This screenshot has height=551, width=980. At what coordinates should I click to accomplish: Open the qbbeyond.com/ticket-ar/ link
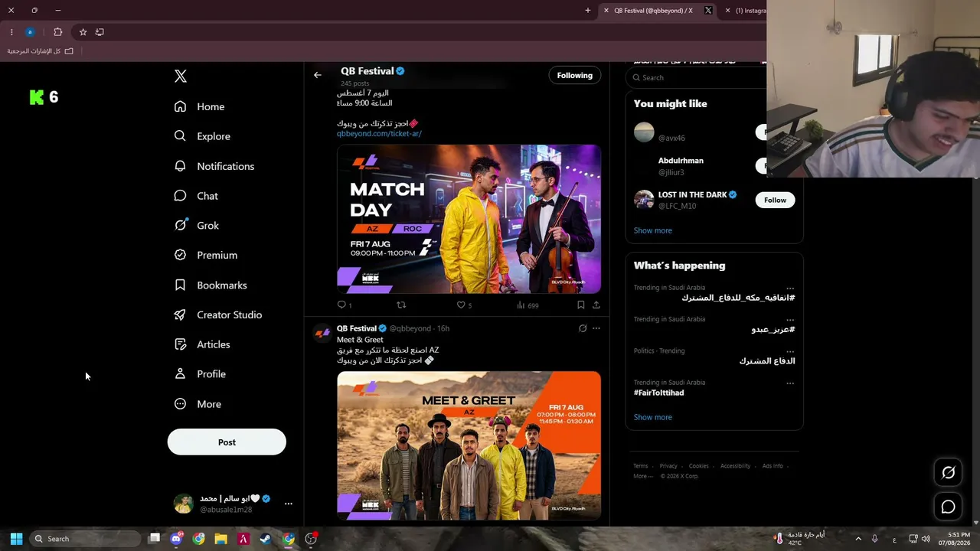(x=379, y=133)
